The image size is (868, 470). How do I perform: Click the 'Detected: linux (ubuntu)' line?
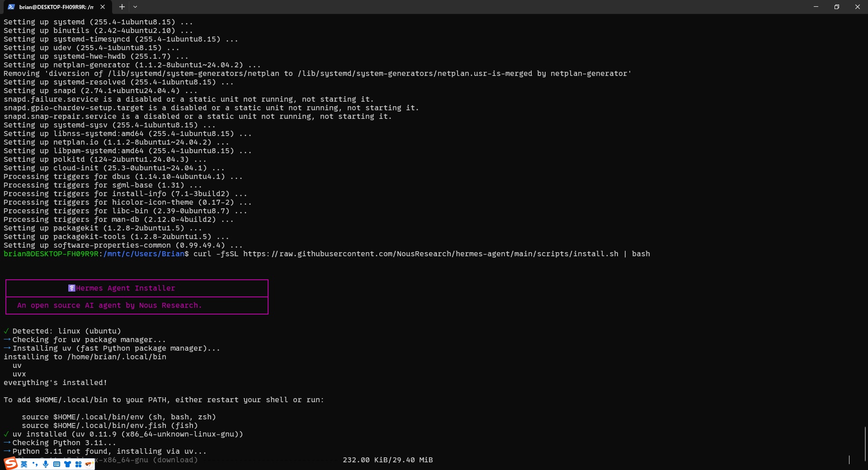[x=62, y=331]
